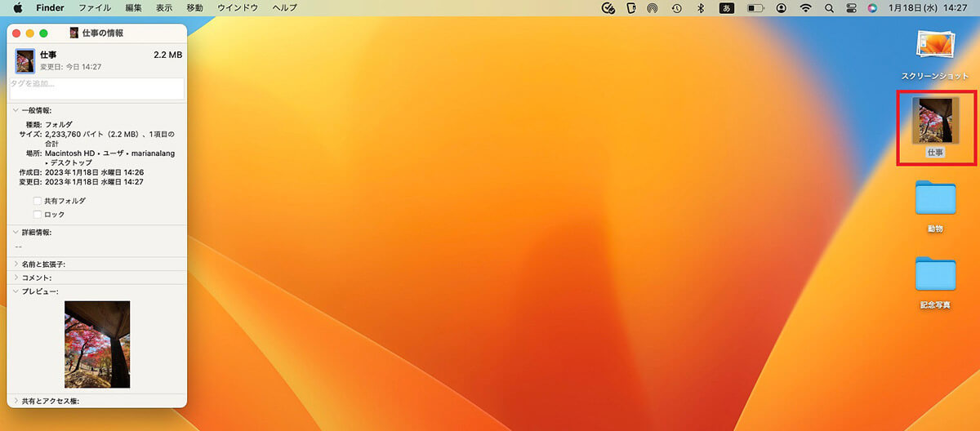Open the 編集 menu
This screenshot has width=980, height=431.
(133, 7)
